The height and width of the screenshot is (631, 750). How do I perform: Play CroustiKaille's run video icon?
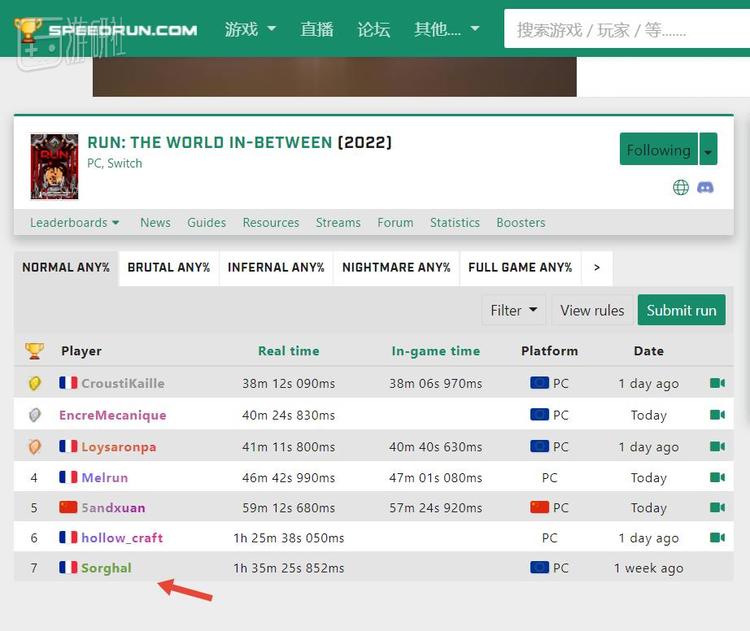[717, 383]
